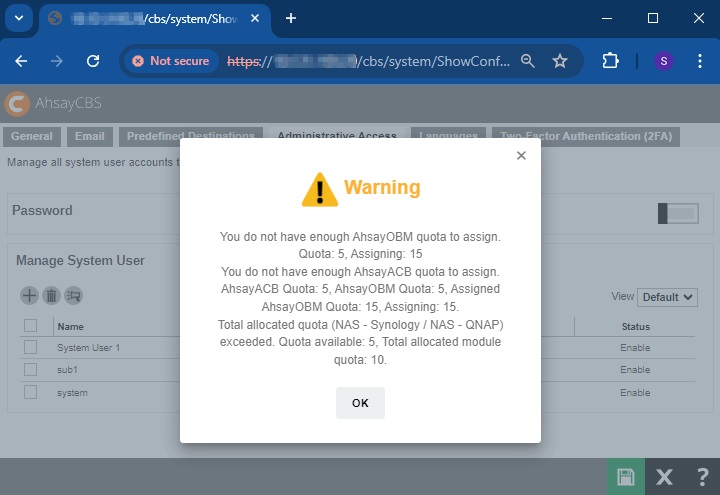Toggle the Password switch
720x495 pixels.
(x=678, y=214)
